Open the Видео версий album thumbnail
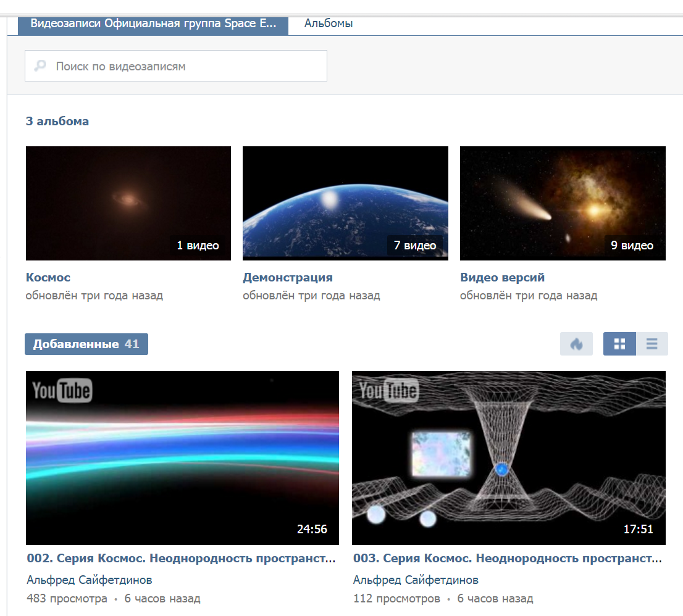683x616 pixels. [563, 203]
